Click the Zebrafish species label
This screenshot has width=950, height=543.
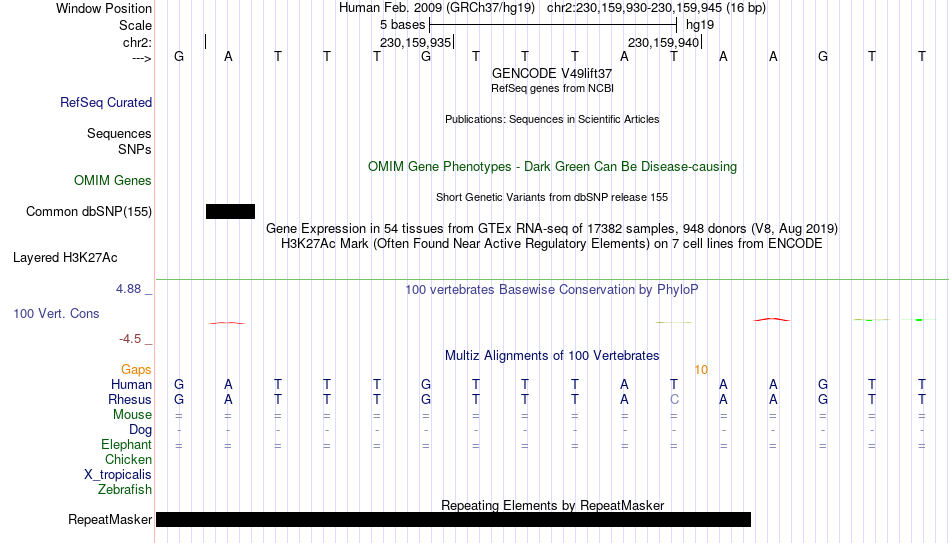click(125, 490)
